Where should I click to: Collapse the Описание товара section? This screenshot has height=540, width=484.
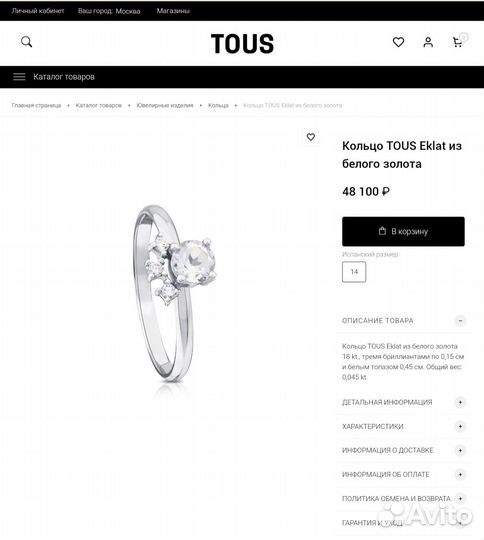click(x=460, y=321)
